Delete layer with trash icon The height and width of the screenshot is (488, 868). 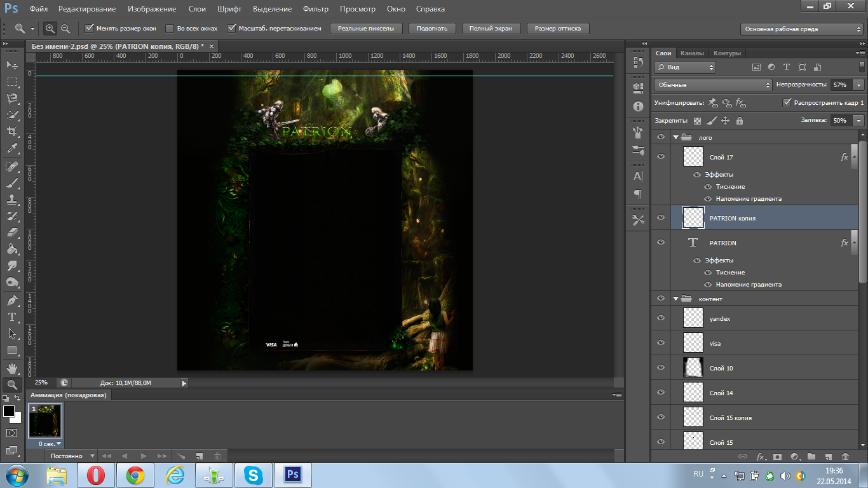(845, 456)
